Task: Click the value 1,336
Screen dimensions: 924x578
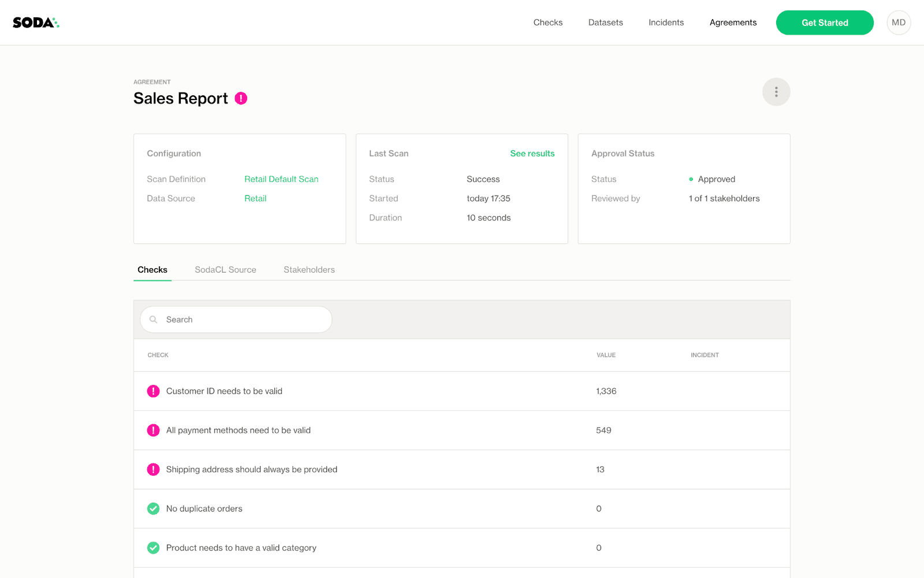Action: click(x=606, y=391)
